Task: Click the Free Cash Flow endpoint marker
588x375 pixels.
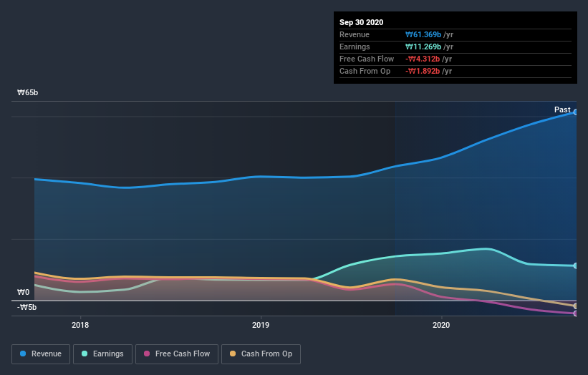Action: point(576,313)
